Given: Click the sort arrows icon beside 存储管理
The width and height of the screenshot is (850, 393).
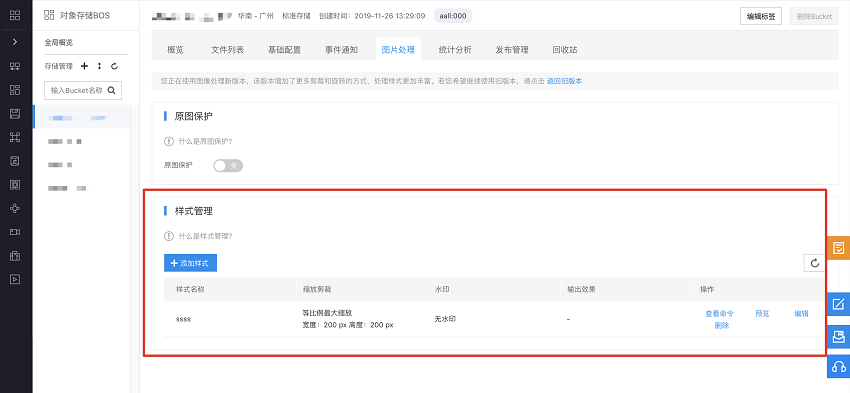Looking at the screenshot, I should 99,66.
